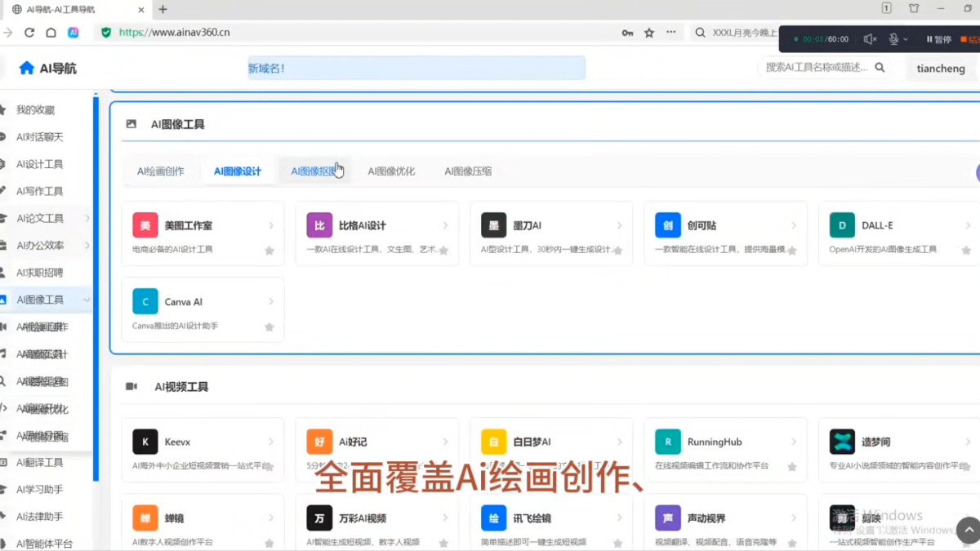This screenshot has height=551, width=980.
Task: Collapse the AI图像工具 sidebar chevron
Action: 87,300
